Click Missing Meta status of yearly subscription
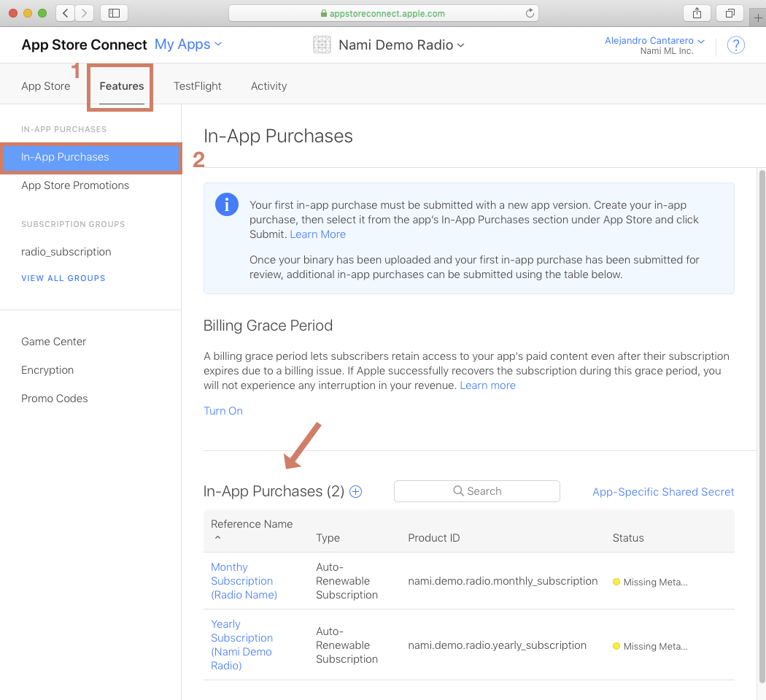Screen dimensions: 766x700 650,646
